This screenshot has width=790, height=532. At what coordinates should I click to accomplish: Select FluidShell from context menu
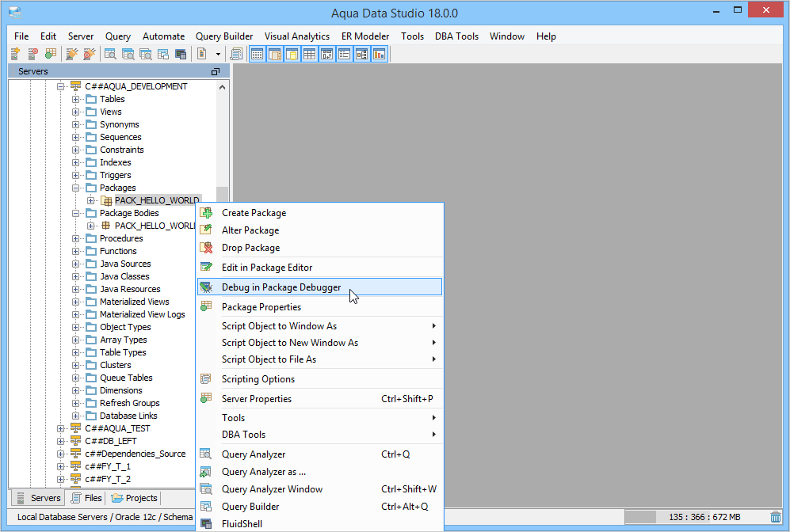320,523
